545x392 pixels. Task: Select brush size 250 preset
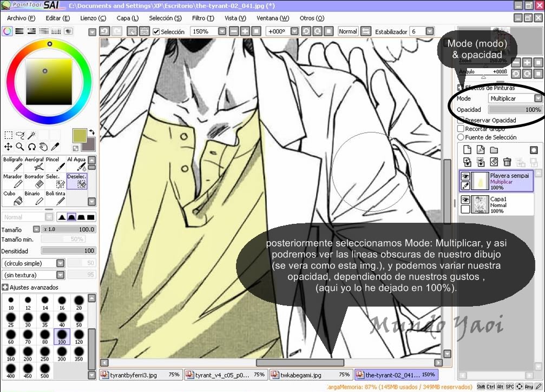tap(45, 354)
